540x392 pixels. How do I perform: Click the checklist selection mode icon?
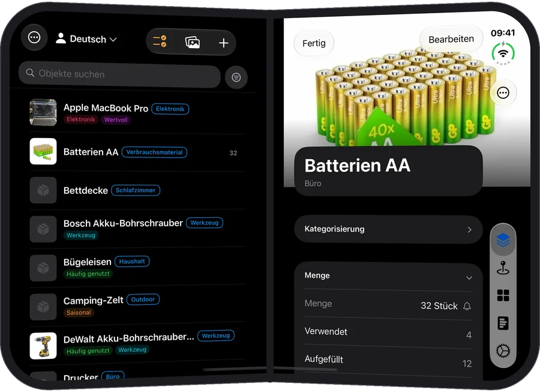[160, 41]
